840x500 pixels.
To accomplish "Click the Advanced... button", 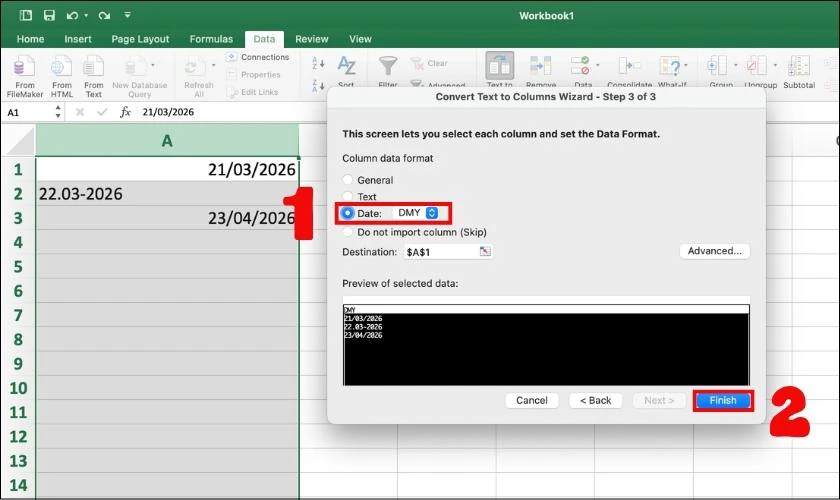I will [714, 251].
